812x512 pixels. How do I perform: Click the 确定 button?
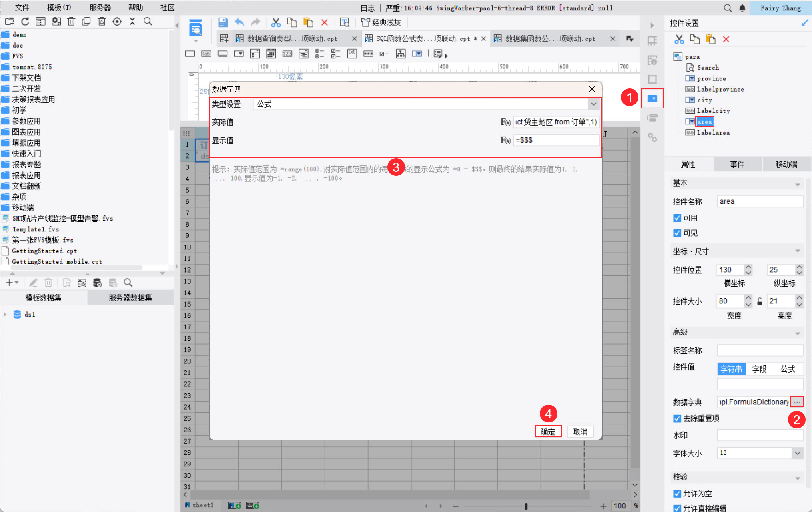pyautogui.click(x=548, y=432)
